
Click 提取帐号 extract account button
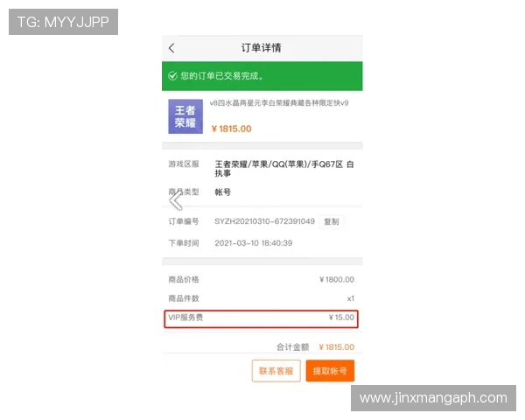[x=330, y=371]
